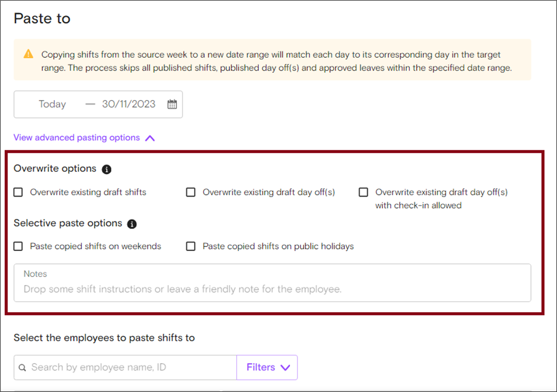Click the magnifier icon in employee search

22,368
